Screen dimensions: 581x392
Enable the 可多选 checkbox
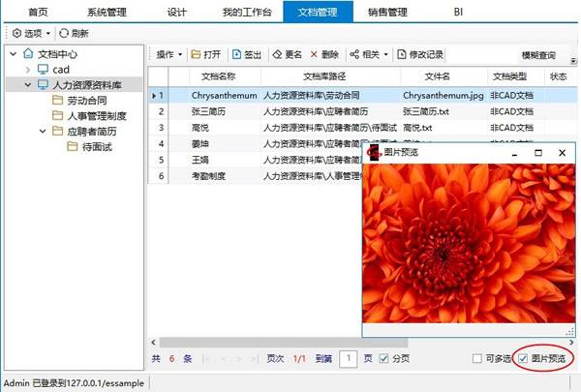(x=476, y=358)
